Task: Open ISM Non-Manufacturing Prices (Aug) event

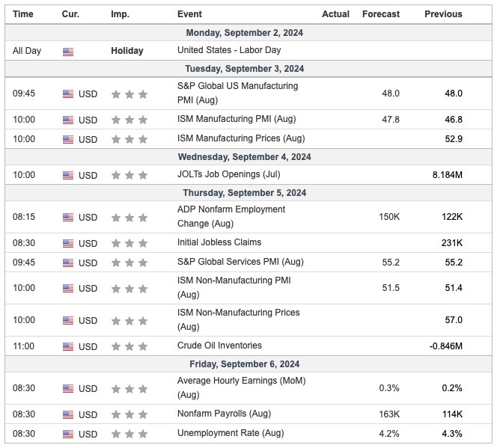Action: click(238, 319)
